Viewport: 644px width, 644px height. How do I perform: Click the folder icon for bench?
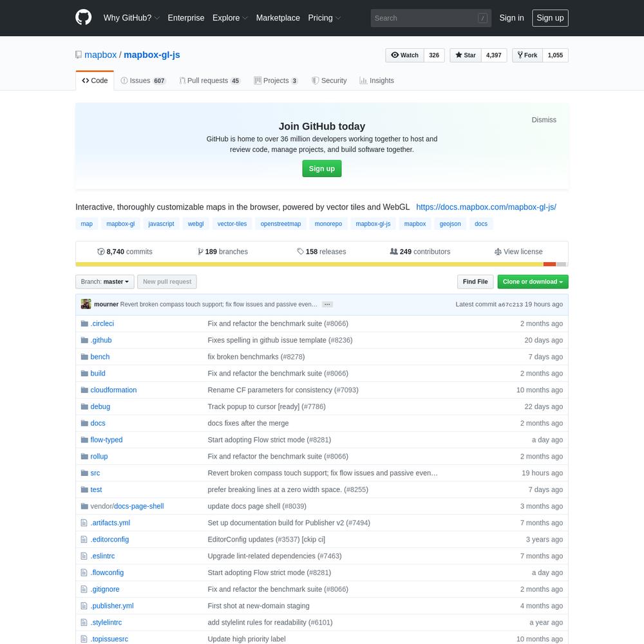pyautogui.click(x=84, y=357)
